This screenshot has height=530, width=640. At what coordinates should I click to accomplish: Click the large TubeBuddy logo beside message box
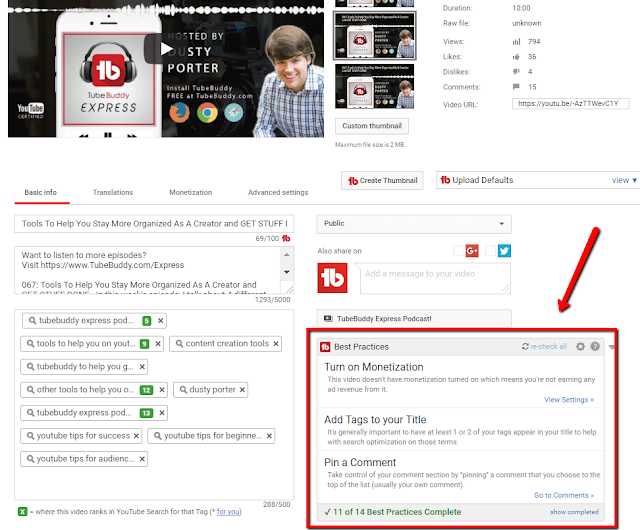coord(332,278)
